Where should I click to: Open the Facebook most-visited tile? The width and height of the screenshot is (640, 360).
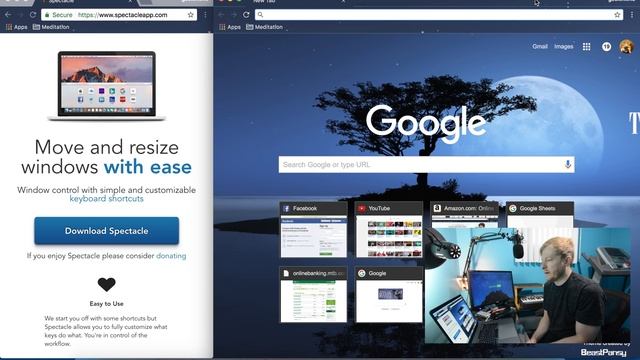(313, 229)
